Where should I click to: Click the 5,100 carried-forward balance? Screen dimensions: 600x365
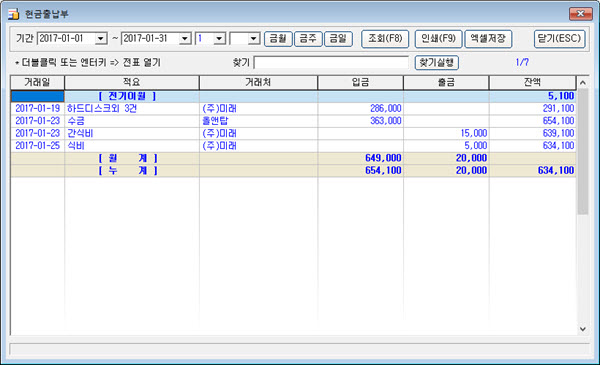pyautogui.click(x=561, y=96)
